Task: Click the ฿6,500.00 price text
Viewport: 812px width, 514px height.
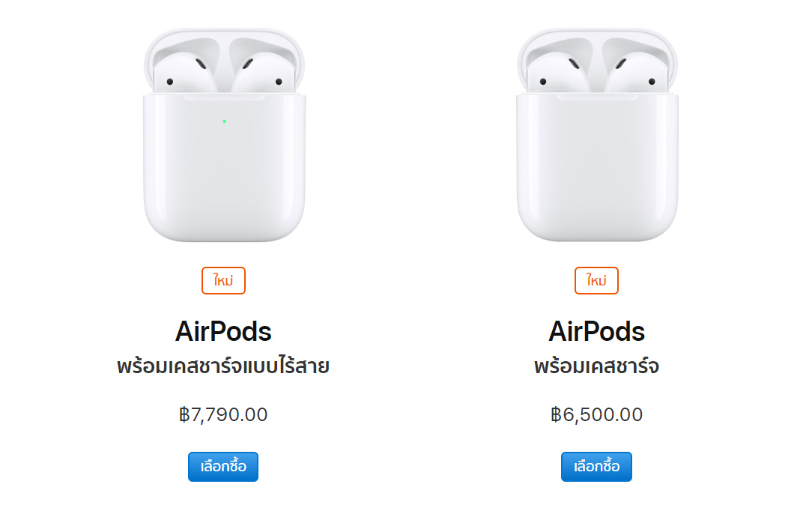Action: point(596,414)
